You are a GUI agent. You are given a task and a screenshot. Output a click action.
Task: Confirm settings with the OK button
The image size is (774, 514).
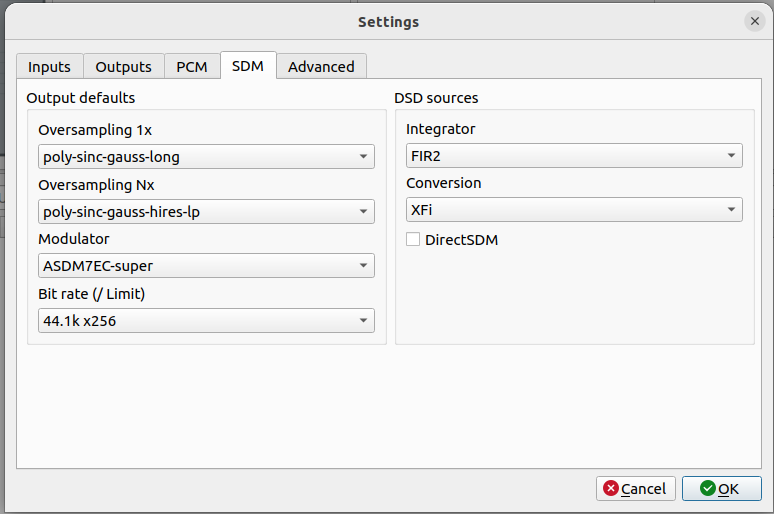point(721,489)
